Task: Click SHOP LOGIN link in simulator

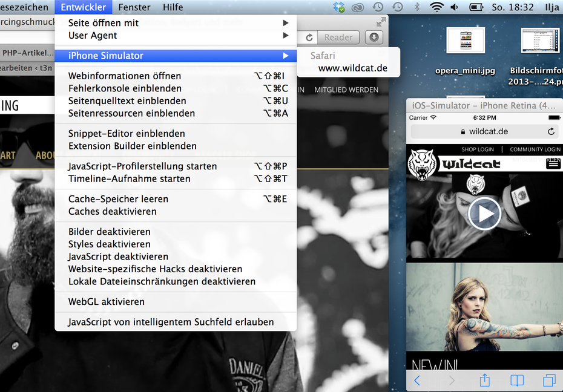Action: tap(478, 149)
